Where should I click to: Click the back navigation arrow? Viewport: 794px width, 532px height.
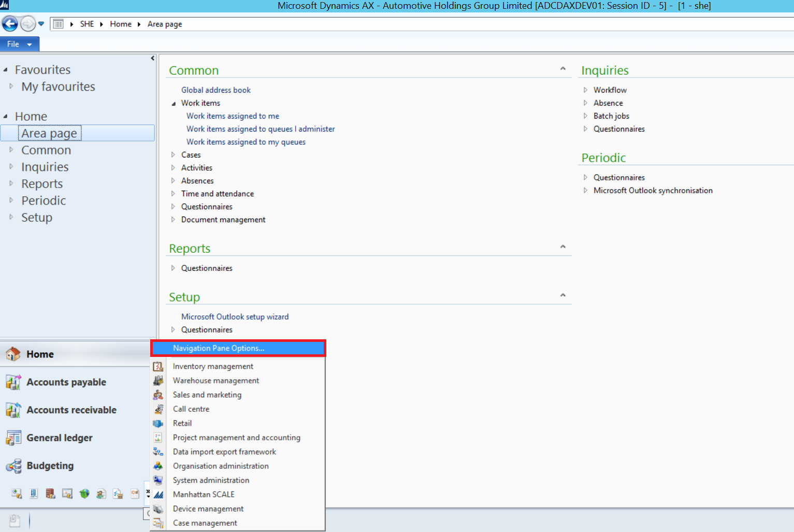(10, 23)
